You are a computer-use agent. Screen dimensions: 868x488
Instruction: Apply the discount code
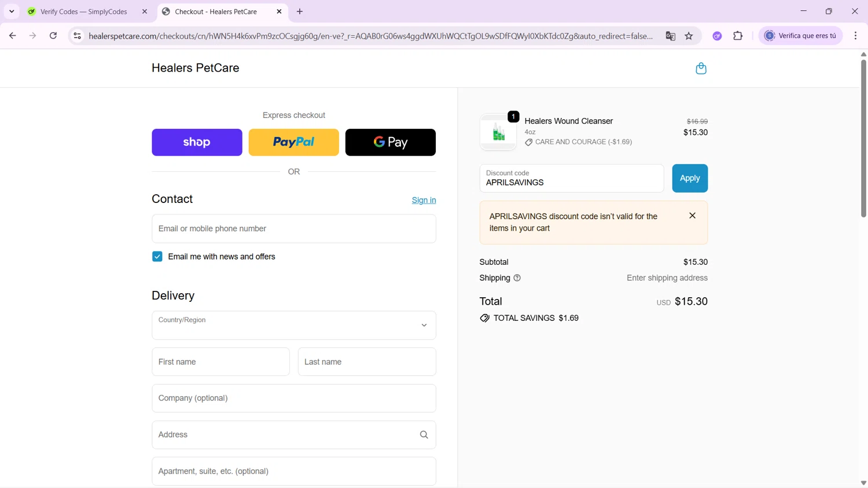[690, 178]
